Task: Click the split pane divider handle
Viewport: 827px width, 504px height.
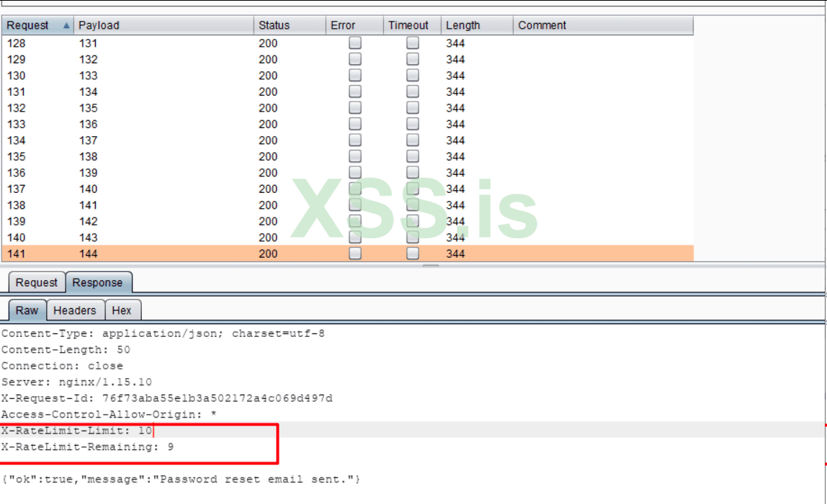Action: (430, 265)
